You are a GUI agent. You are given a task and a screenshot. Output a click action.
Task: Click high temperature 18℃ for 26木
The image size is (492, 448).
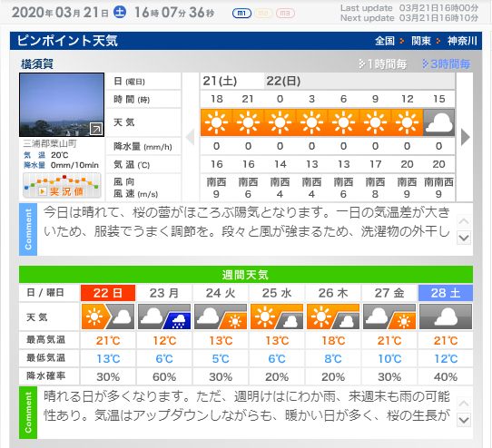[333, 340]
